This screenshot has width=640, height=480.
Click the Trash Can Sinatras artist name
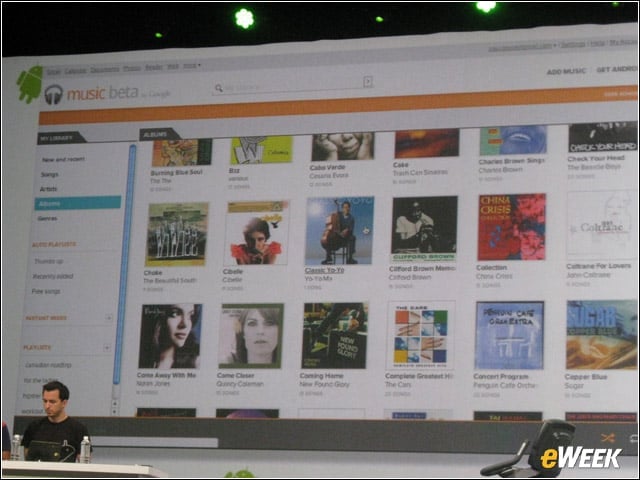click(x=420, y=173)
